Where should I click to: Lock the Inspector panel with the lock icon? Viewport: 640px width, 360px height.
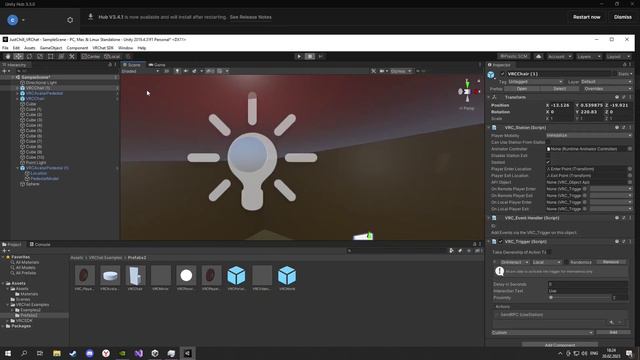tap(624, 65)
